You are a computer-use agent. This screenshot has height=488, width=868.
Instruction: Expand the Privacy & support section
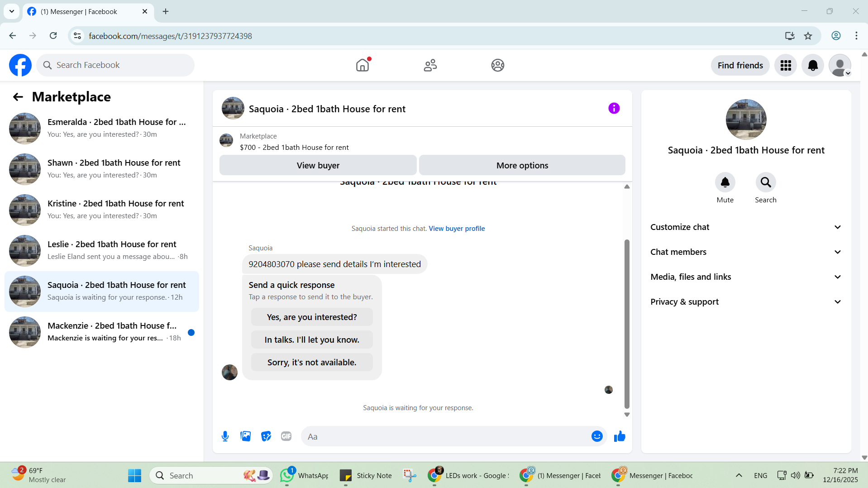click(x=746, y=302)
